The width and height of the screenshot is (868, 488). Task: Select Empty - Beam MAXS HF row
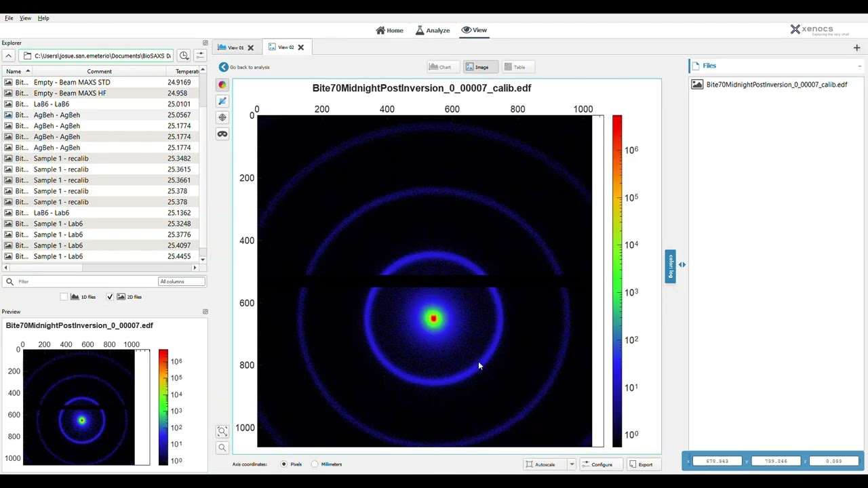pos(100,93)
